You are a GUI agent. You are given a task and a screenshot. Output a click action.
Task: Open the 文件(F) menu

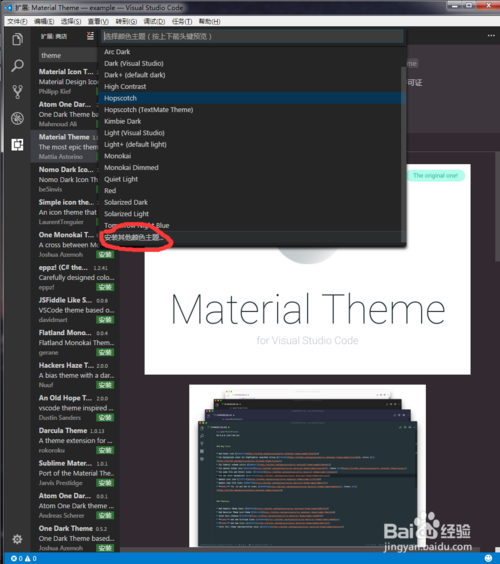(17, 21)
